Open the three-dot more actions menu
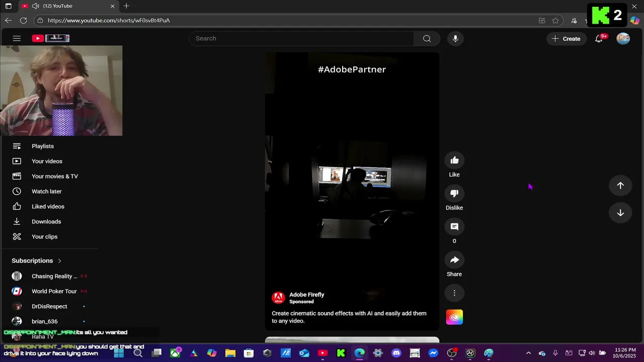644x362 pixels. (454, 293)
